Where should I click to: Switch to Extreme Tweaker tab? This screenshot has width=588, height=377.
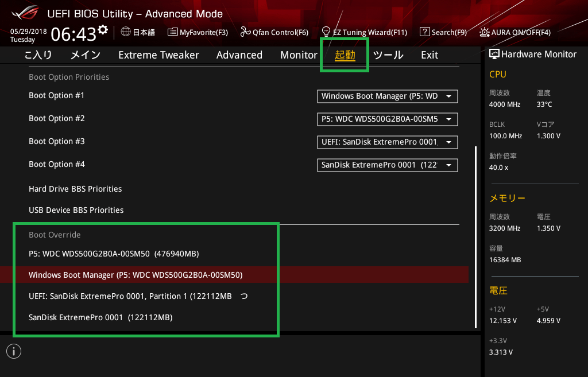tap(158, 55)
